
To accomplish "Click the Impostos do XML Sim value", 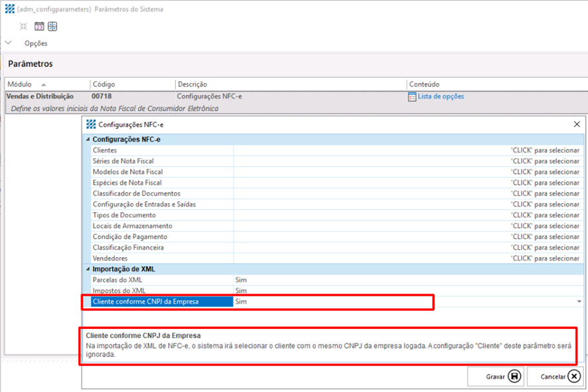I will point(241,291).
